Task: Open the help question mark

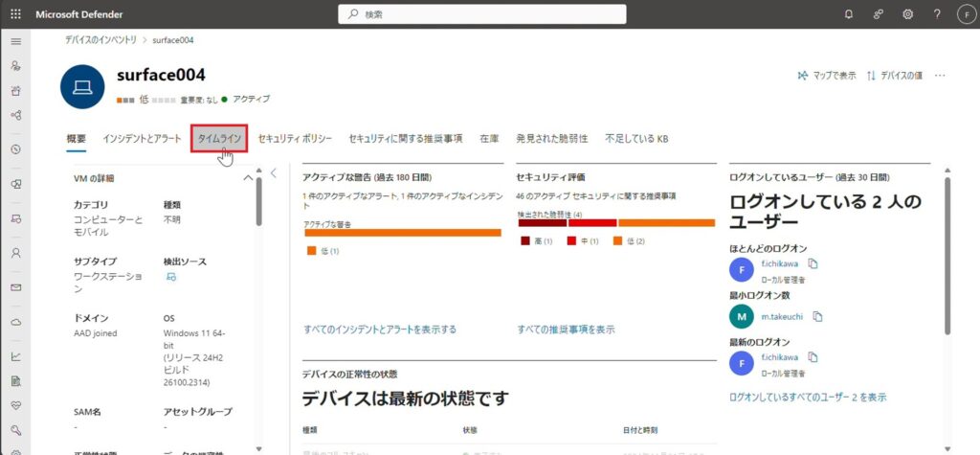Action: pos(937,13)
